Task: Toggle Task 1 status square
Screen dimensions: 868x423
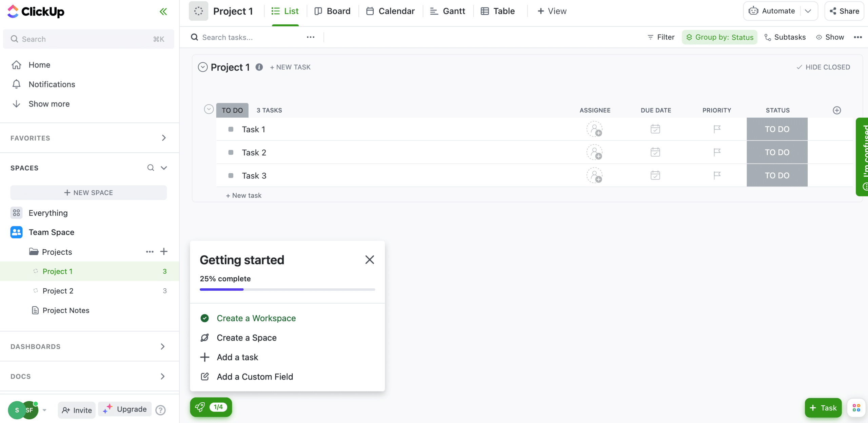Action: [231, 129]
